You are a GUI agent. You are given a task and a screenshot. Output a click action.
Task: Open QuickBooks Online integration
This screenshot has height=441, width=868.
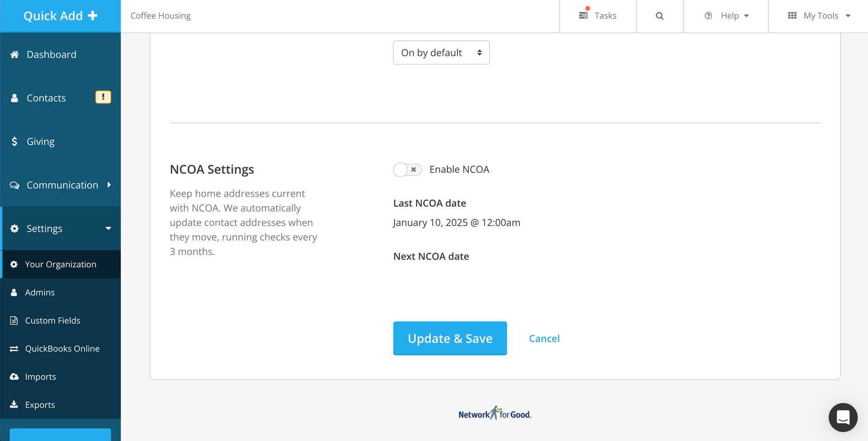pyautogui.click(x=62, y=348)
